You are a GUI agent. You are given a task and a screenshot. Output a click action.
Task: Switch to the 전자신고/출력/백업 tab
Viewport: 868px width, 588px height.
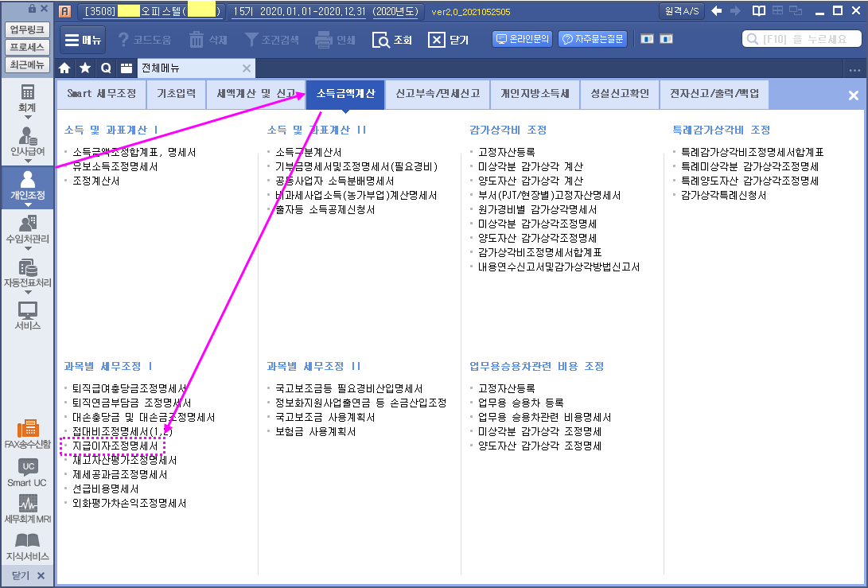pyautogui.click(x=714, y=94)
